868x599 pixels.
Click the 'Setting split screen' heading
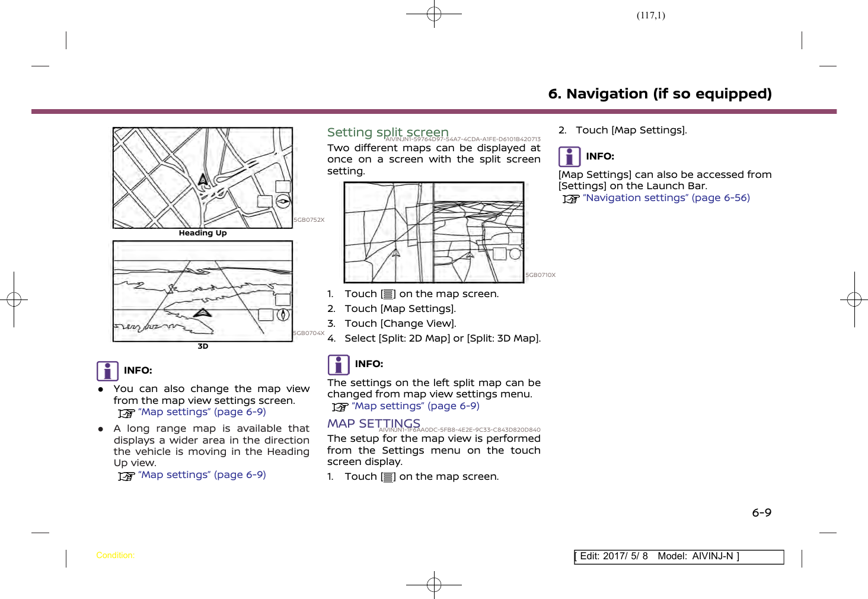click(388, 132)
